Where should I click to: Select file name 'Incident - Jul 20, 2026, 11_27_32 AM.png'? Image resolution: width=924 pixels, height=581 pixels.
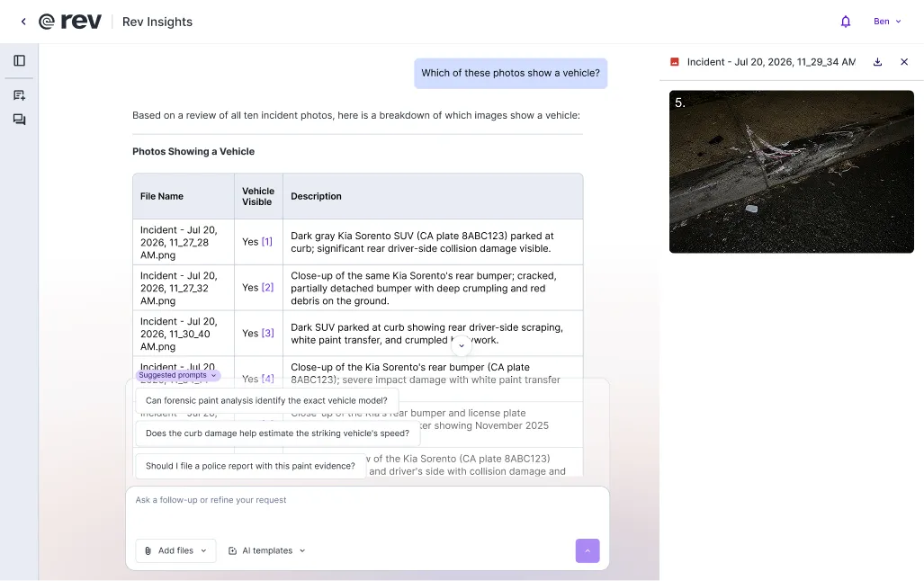pos(178,288)
